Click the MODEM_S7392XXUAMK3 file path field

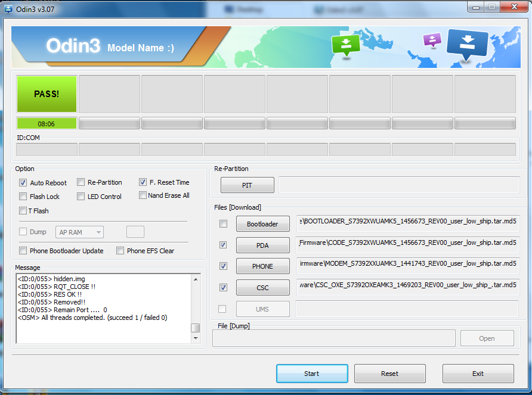coord(407,266)
